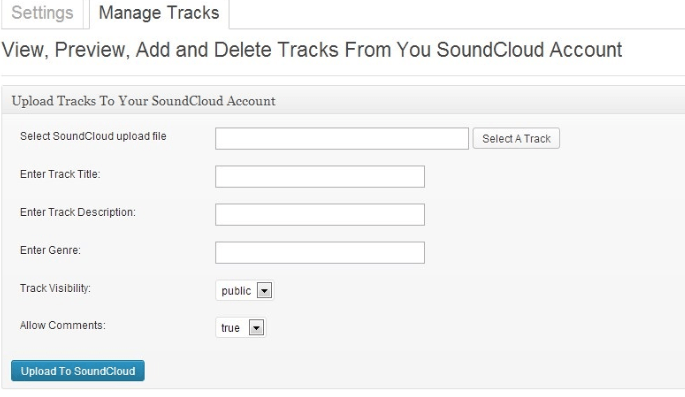Click the Upload To SoundCloud button
Screen dimensions: 685x397
(78, 371)
